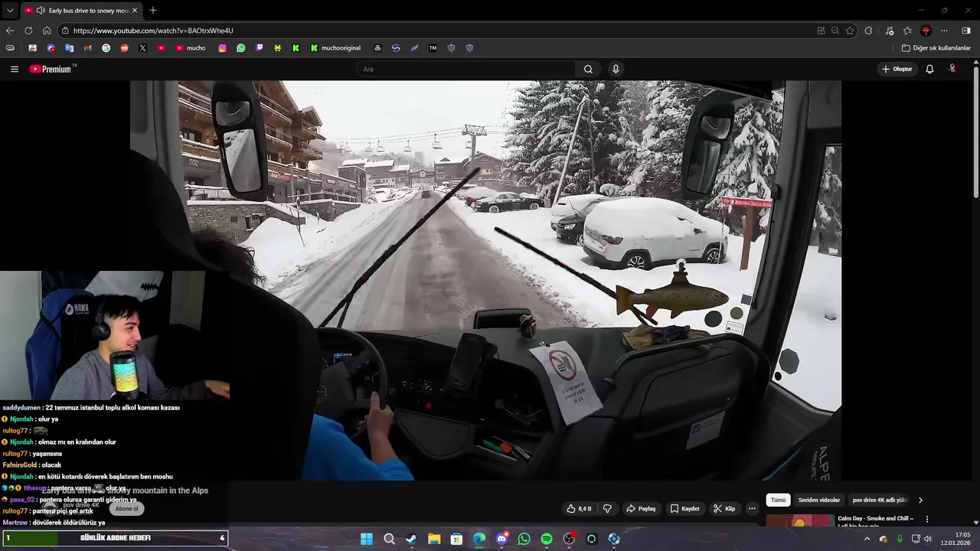
Task: Mute tab via speaker icon on tab
Action: tap(41, 10)
